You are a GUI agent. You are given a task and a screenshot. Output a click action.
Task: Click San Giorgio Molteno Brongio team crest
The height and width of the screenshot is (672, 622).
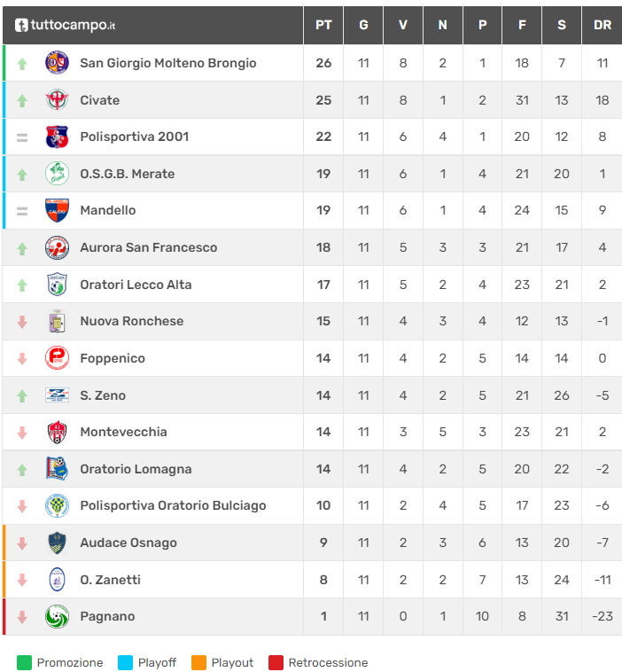(x=57, y=63)
